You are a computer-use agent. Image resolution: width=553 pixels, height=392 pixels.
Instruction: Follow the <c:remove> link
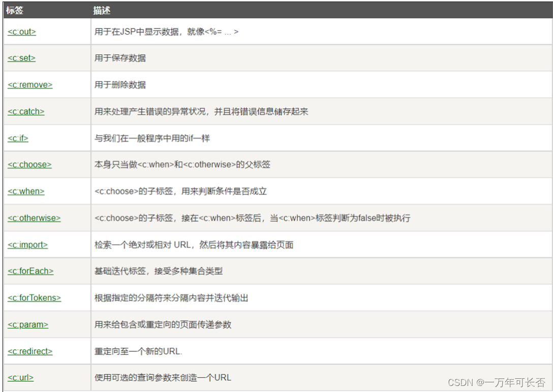(x=30, y=85)
